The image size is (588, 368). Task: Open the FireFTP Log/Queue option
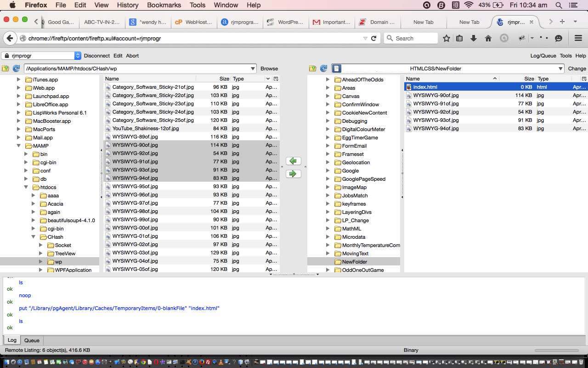click(x=543, y=56)
